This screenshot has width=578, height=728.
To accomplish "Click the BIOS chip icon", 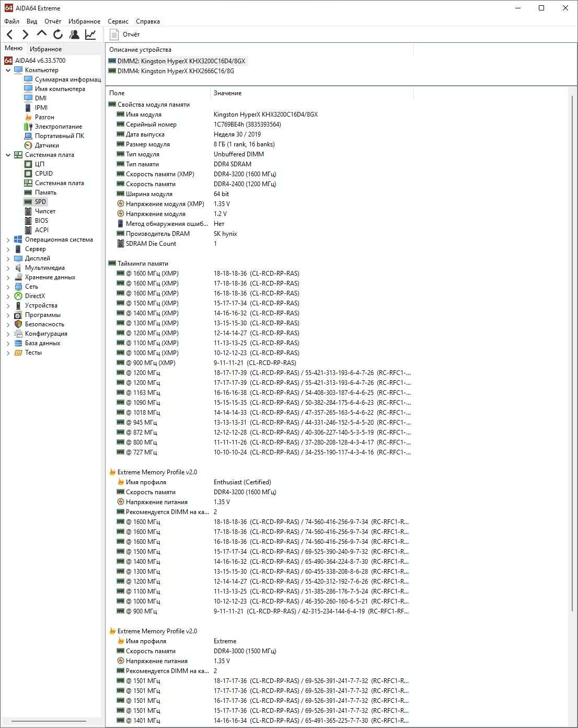I will click(x=28, y=221).
